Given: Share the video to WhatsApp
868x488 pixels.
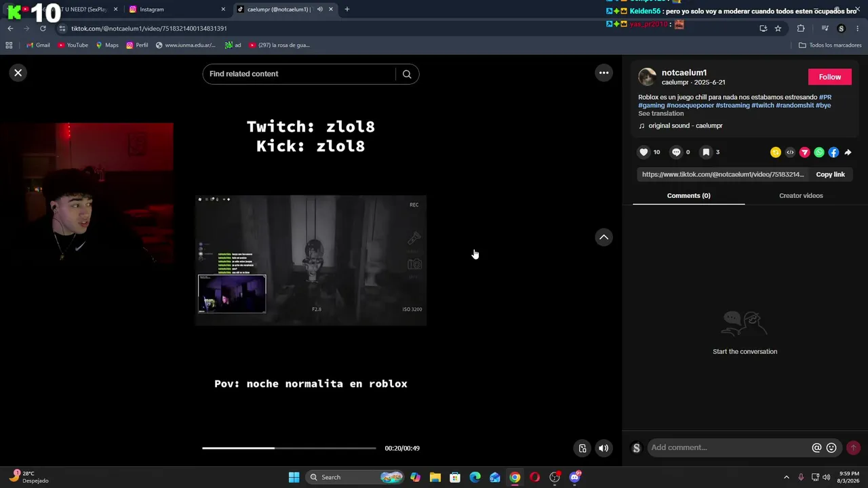Looking at the screenshot, I should pos(819,152).
